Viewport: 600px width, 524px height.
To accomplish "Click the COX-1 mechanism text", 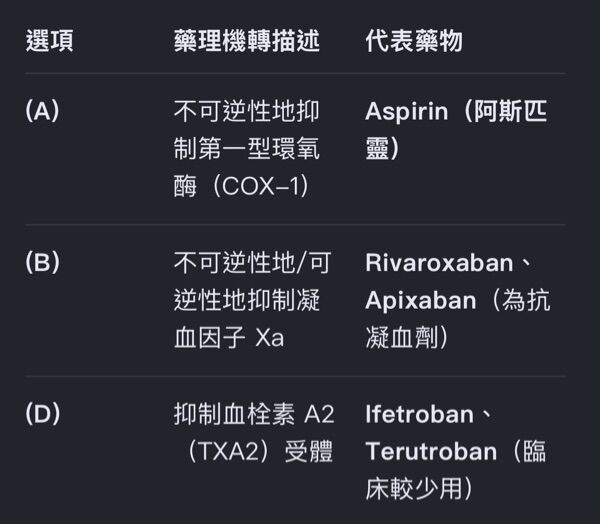I will click(x=260, y=186).
